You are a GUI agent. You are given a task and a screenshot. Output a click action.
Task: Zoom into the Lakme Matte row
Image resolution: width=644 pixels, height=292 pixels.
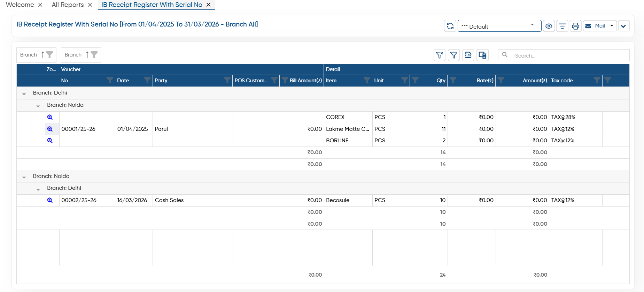(50, 129)
